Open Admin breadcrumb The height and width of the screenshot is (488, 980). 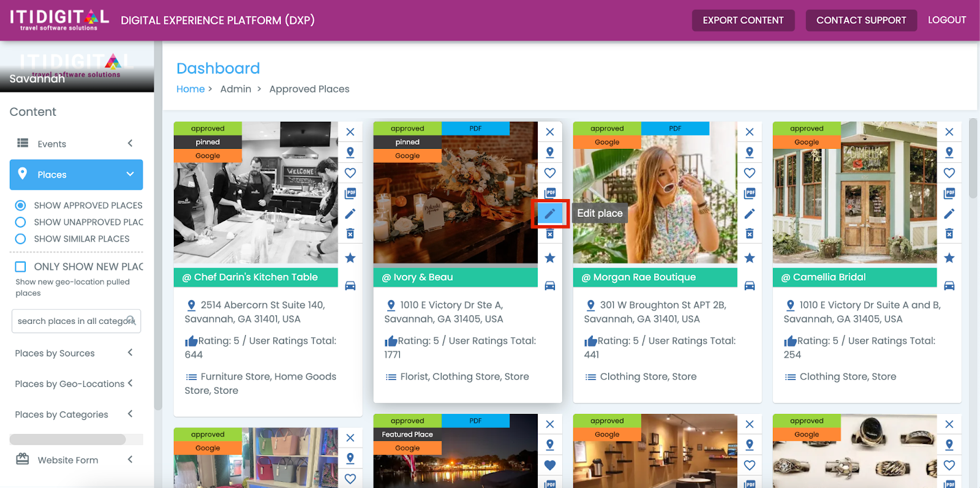pos(236,89)
